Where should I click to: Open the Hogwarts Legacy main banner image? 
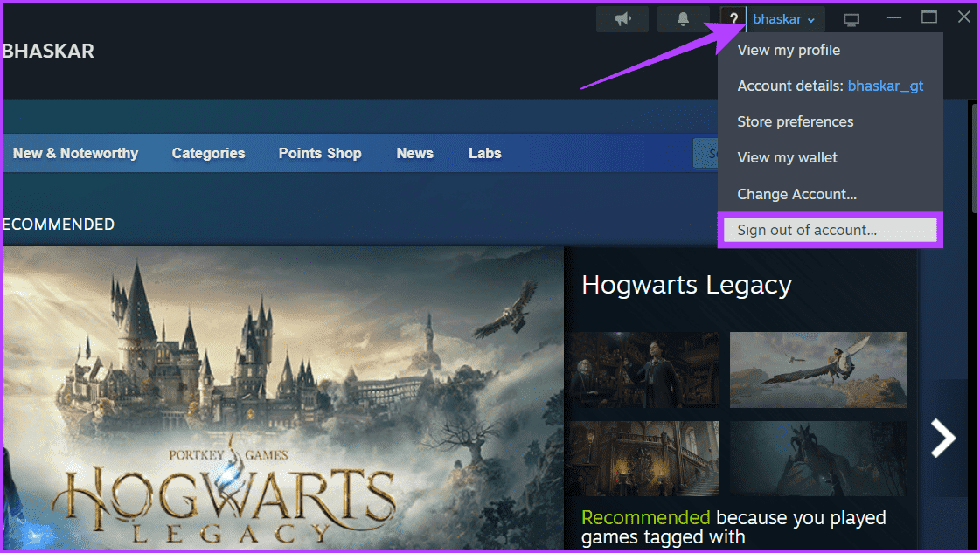[x=283, y=398]
